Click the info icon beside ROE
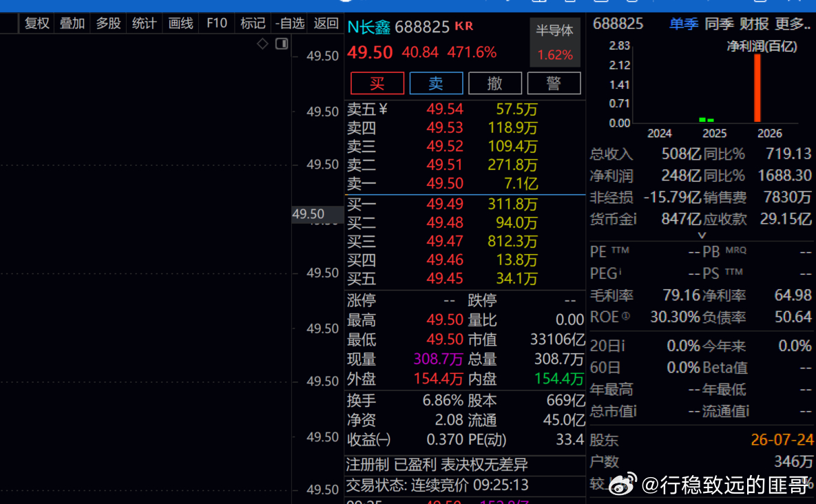 point(625,316)
